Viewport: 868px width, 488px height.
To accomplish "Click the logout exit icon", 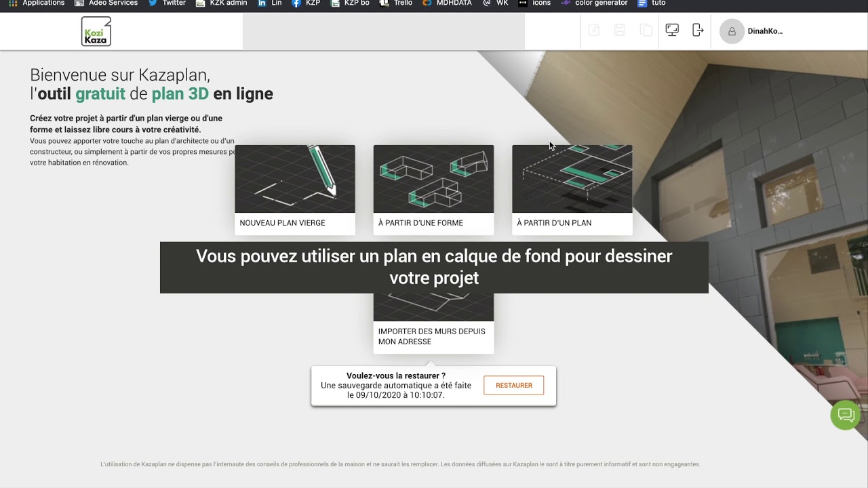I will pyautogui.click(x=698, y=30).
